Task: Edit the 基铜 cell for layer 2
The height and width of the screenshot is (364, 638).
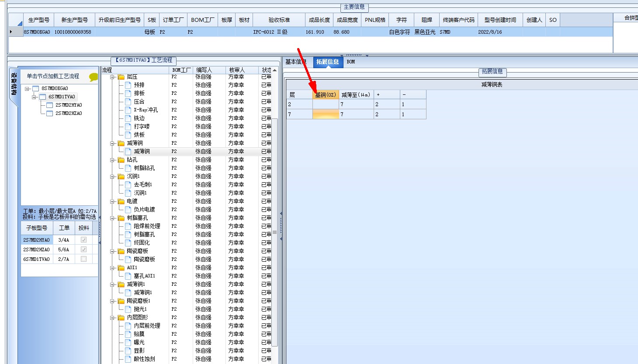Action: (x=326, y=104)
